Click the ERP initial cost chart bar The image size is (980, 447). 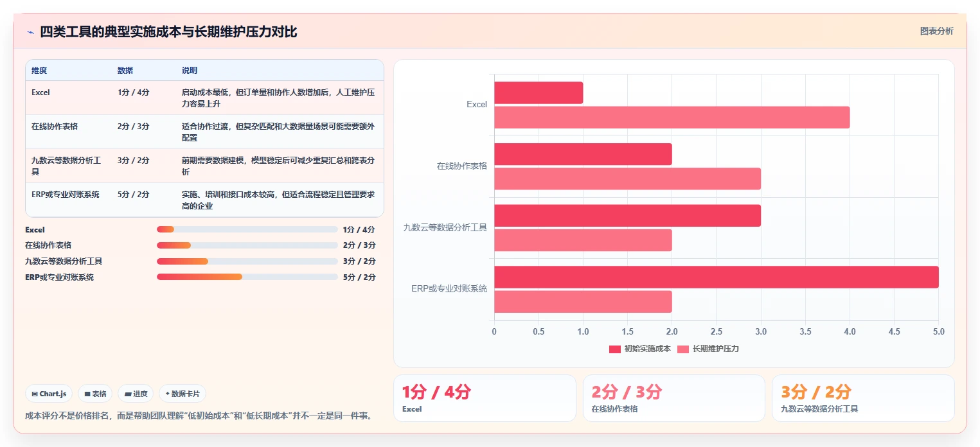(717, 277)
